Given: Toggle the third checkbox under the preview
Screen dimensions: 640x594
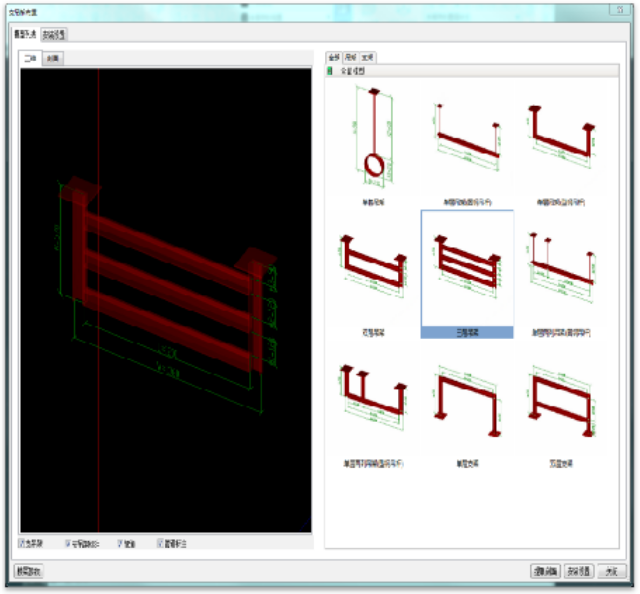Looking at the screenshot, I should coord(121,544).
